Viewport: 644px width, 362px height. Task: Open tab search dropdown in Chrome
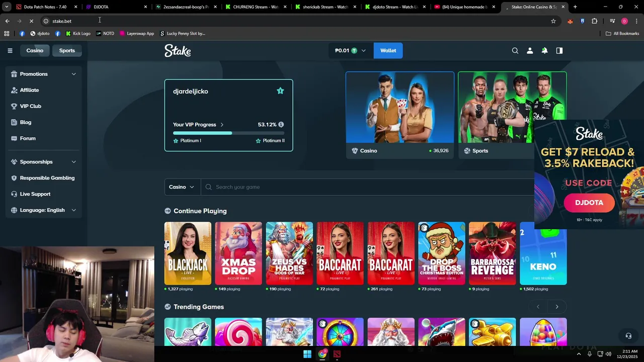(x=7, y=7)
